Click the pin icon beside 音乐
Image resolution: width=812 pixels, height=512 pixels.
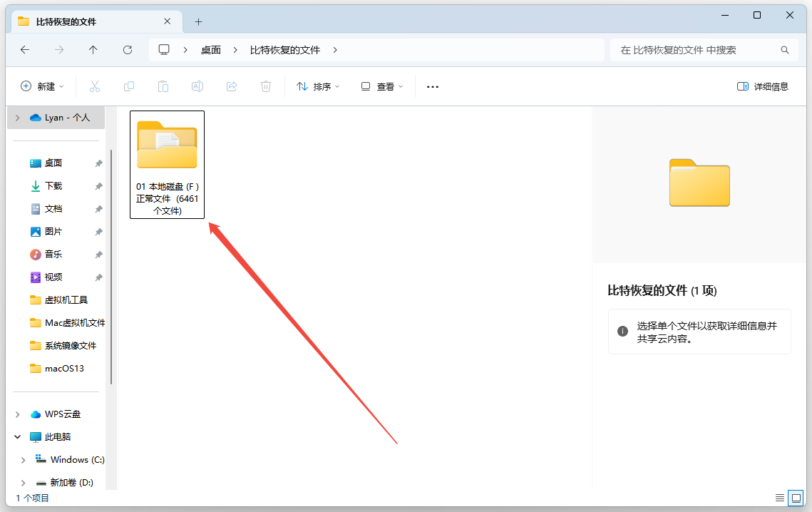98,255
